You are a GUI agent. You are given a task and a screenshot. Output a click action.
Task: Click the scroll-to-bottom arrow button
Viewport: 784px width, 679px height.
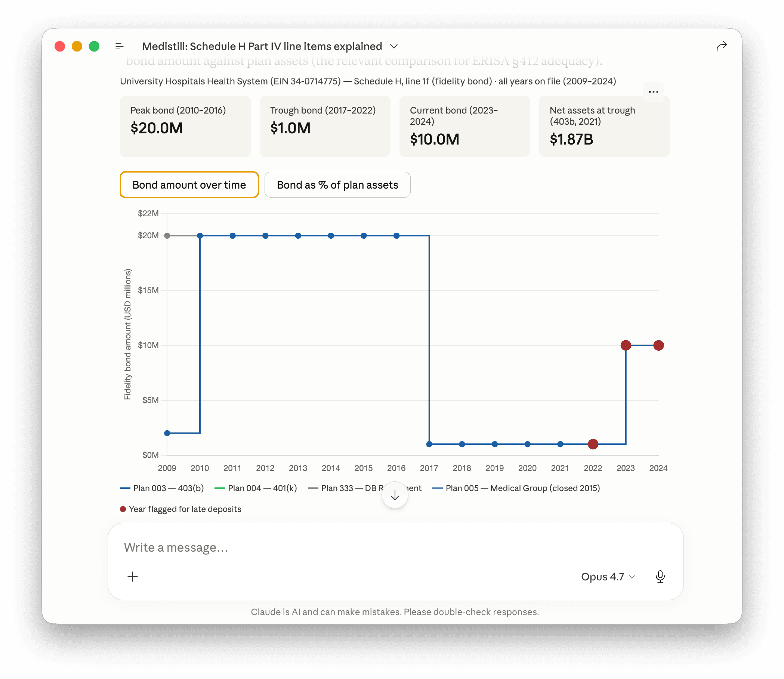click(395, 495)
